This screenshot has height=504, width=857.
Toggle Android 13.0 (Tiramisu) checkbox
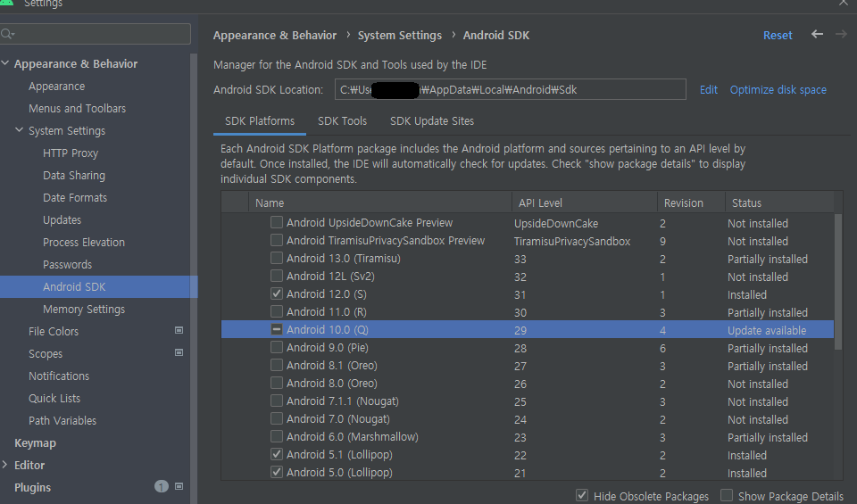pyautogui.click(x=277, y=258)
